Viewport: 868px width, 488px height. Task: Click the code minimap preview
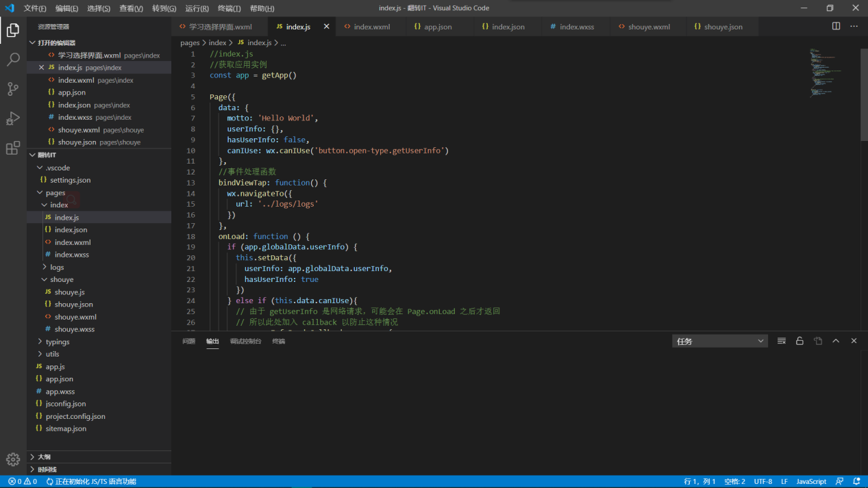coord(824,72)
